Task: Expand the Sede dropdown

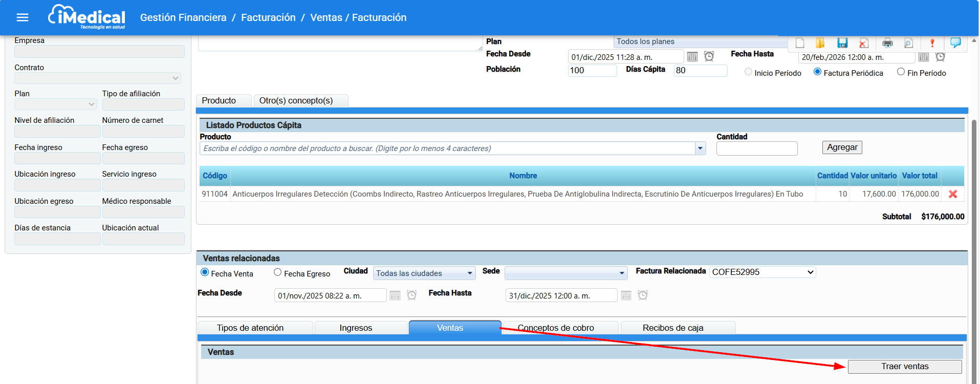Action: click(x=565, y=273)
